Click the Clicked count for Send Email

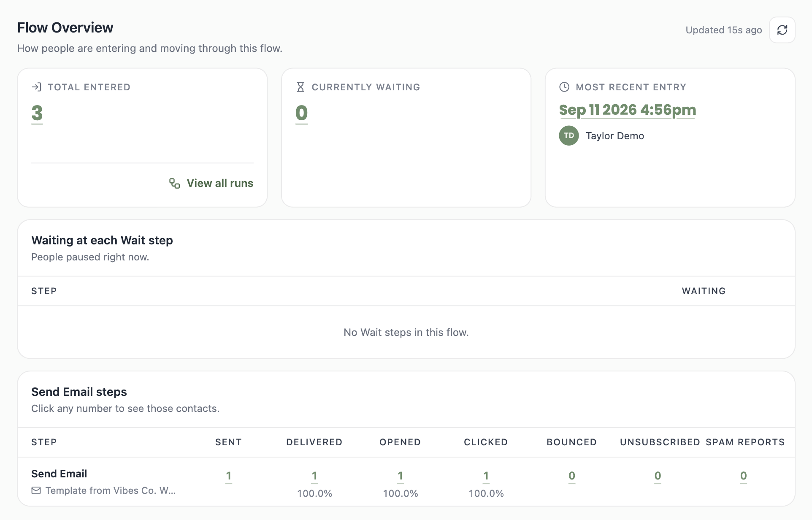486,476
